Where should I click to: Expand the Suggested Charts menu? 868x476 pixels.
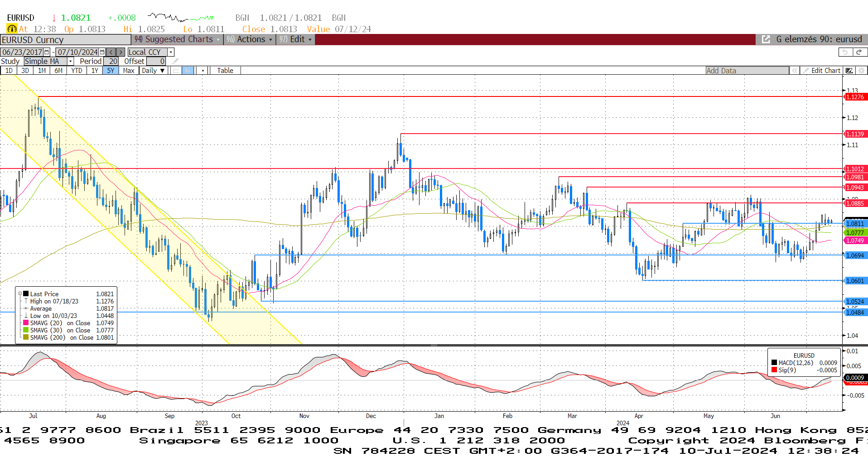point(177,39)
